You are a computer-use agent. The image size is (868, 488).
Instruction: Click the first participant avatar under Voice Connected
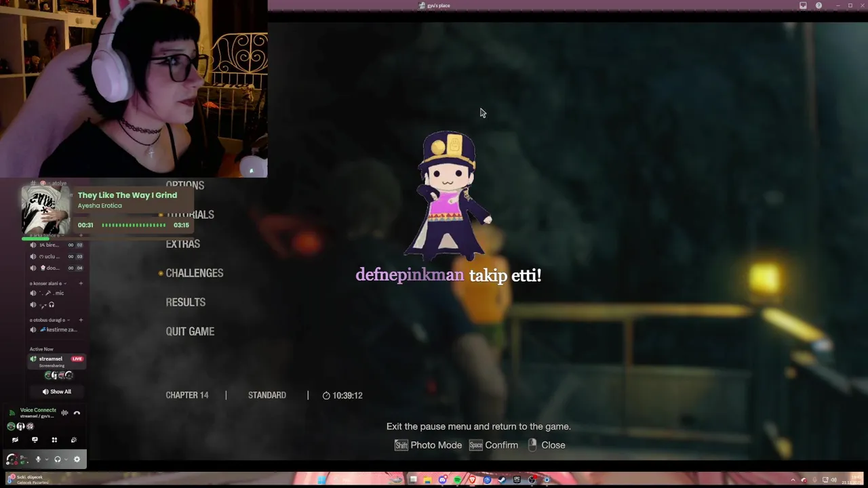(x=11, y=426)
